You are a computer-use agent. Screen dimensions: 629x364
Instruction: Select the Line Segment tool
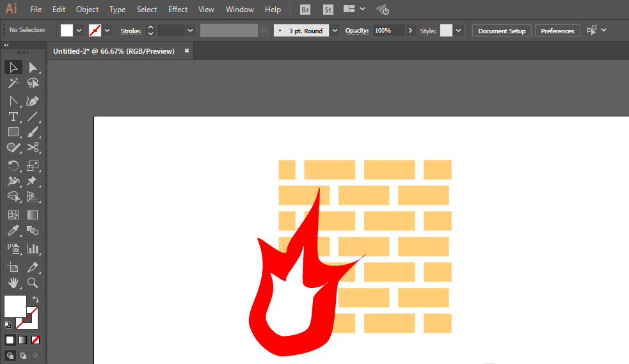(33, 116)
